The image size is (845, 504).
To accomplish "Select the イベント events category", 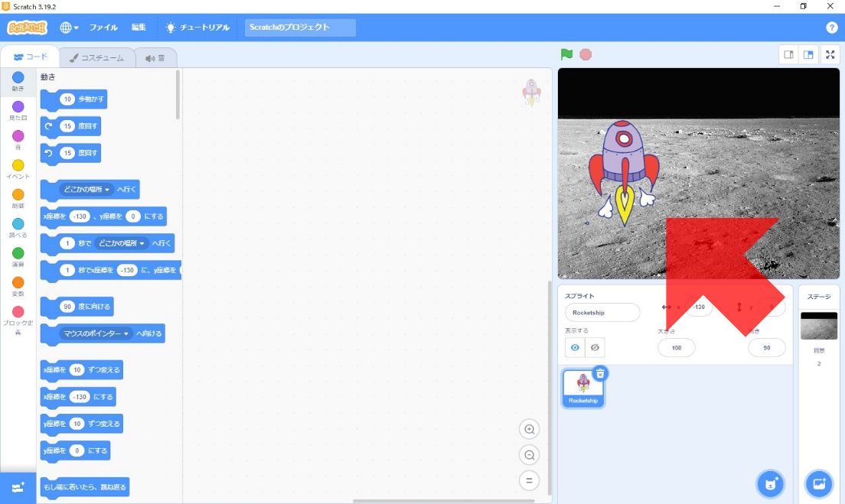I will point(18,169).
